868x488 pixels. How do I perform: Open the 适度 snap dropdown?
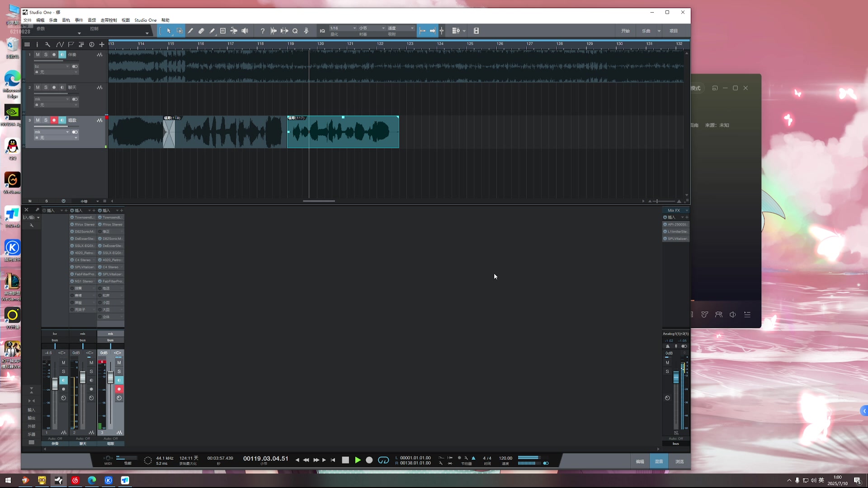401,28
